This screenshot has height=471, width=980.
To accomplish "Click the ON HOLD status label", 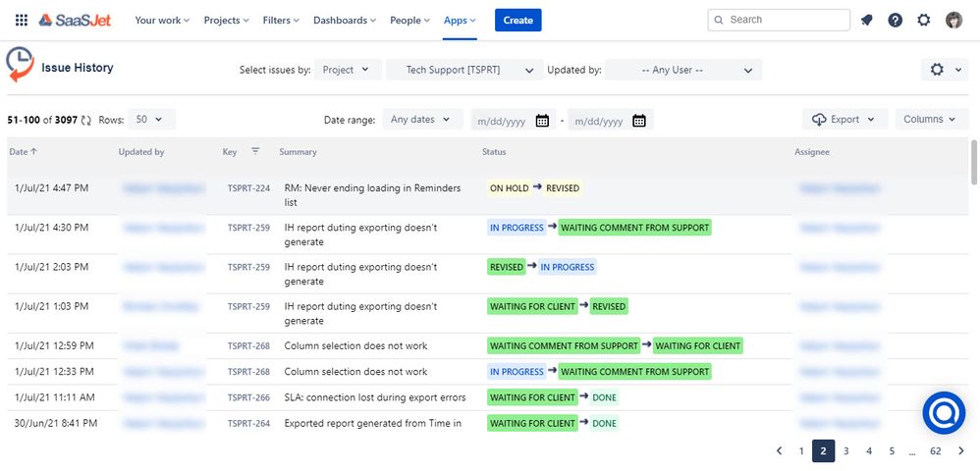I will 509,188.
